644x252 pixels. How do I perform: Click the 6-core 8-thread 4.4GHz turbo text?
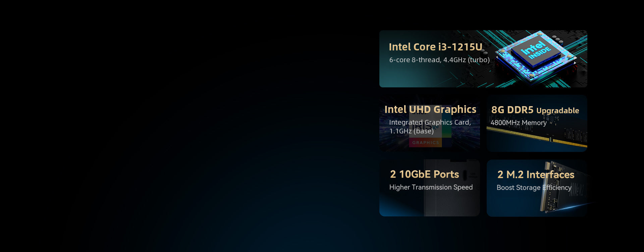pos(439,60)
